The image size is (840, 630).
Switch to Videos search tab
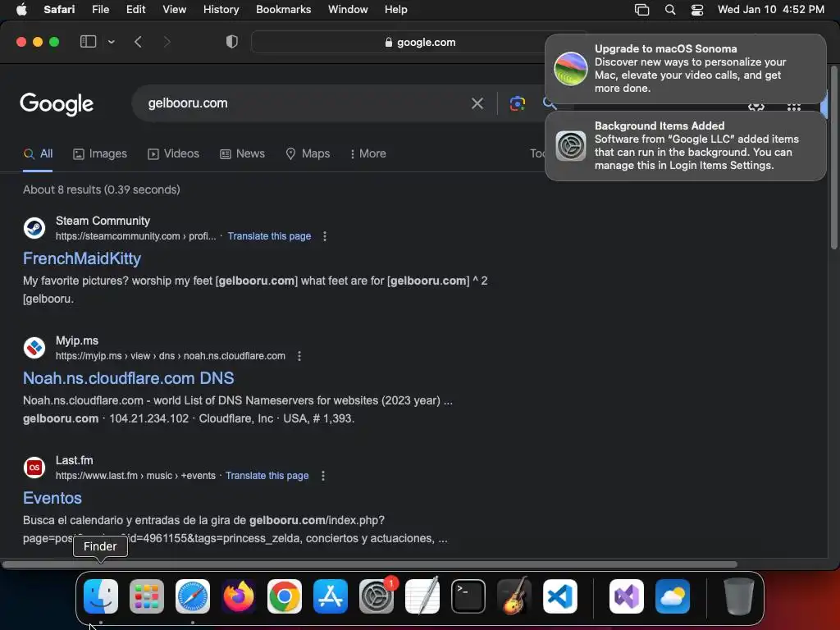coord(174,153)
